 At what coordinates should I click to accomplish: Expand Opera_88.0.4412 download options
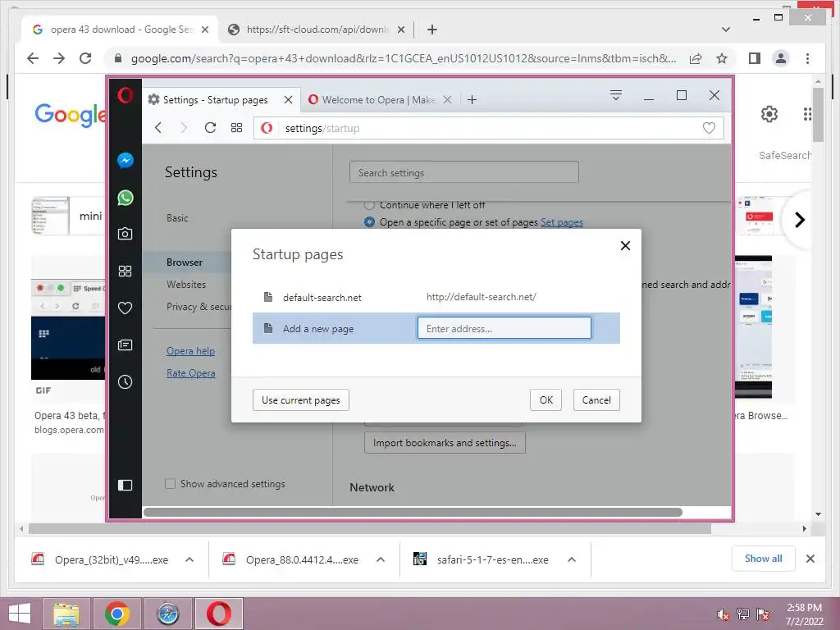pyautogui.click(x=381, y=559)
